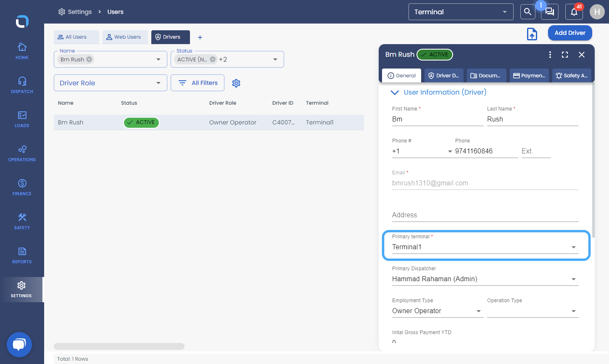Click the Ext. field
Viewport: 609px width, 364px height.
tap(536, 151)
